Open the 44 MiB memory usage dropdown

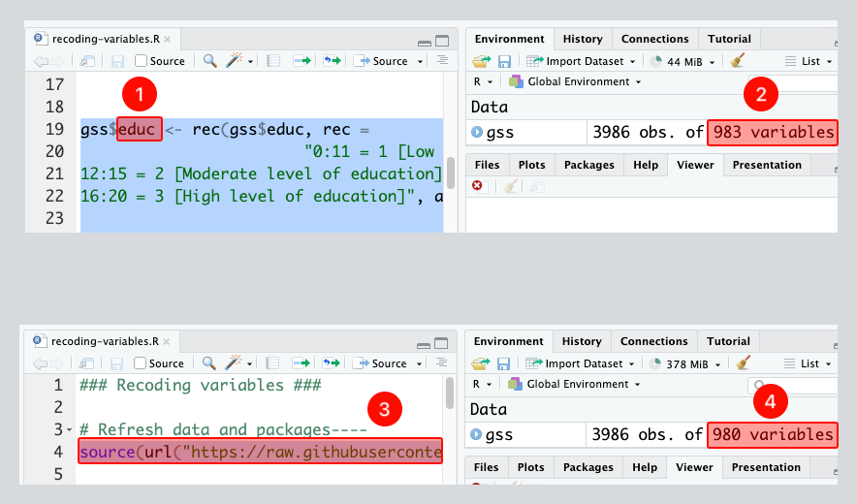pos(682,62)
